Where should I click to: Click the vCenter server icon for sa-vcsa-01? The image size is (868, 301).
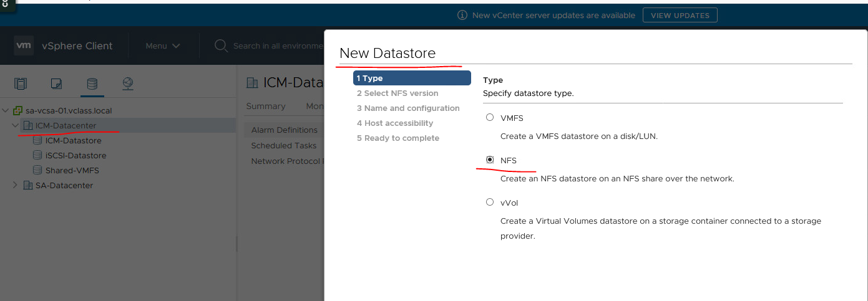[18, 110]
